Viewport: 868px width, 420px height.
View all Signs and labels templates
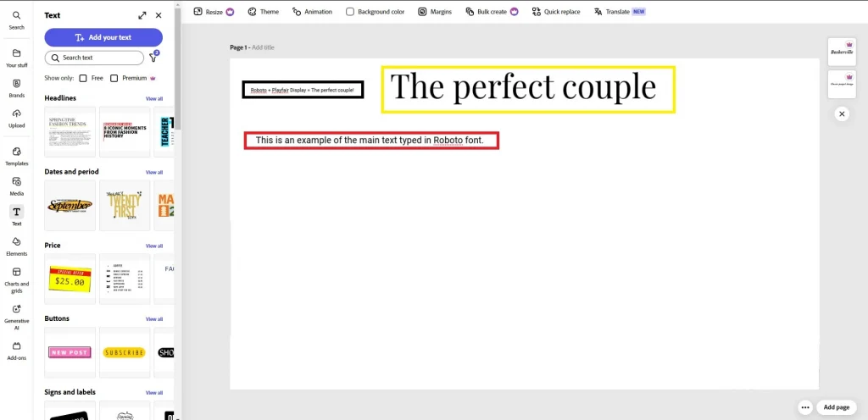[154, 392]
